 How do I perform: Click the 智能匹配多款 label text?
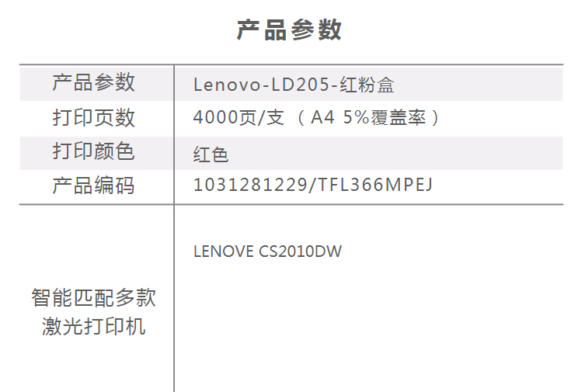[93, 297]
